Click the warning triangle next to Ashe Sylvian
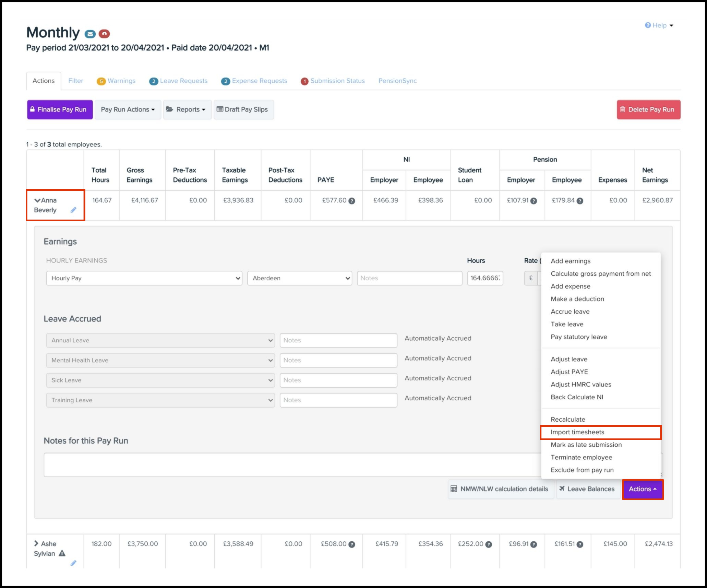Viewport: 707px width, 588px height. pos(62,553)
